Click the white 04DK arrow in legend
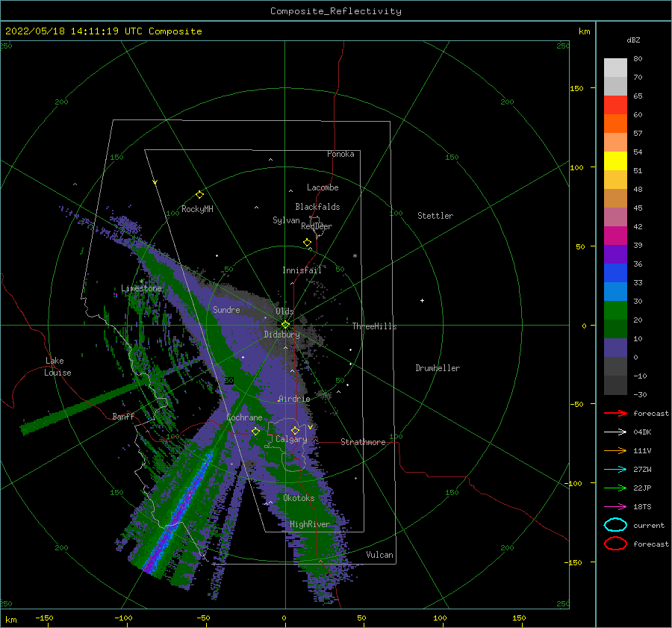This screenshot has width=672, height=628. point(615,432)
